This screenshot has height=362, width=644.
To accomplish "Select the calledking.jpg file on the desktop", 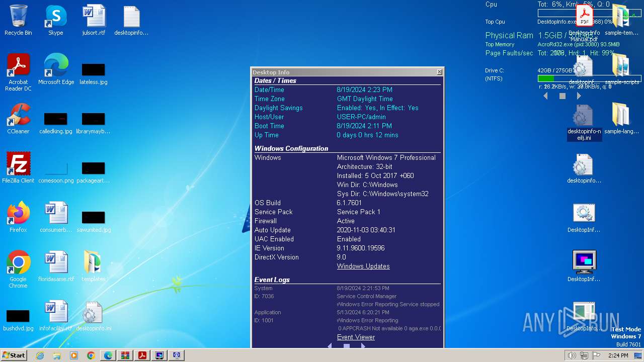I will coord(55,123).
